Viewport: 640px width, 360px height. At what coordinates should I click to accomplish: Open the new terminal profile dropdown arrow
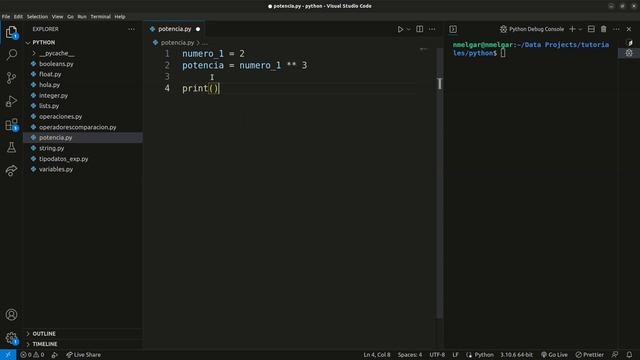(580, 29)
